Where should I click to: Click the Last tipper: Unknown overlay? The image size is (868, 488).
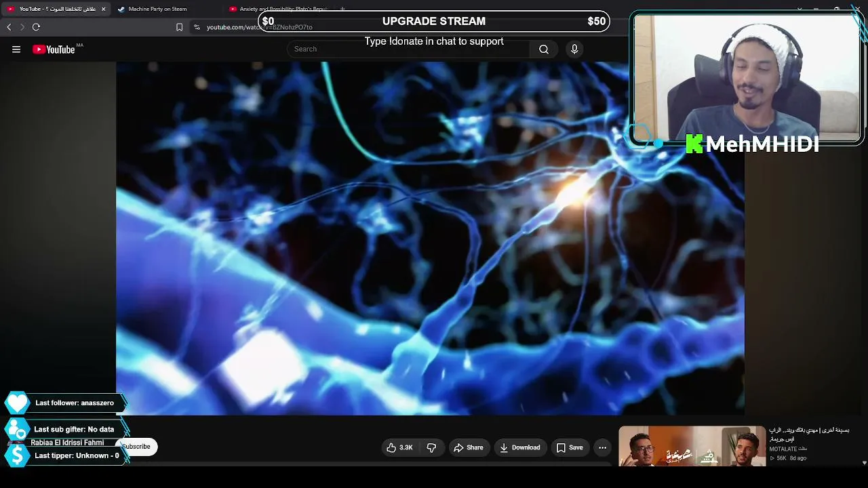(x=65, y=455)
